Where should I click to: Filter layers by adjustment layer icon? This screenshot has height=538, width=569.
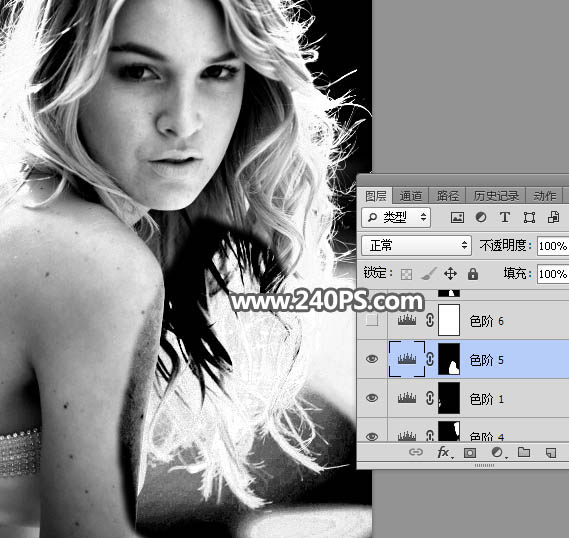point(481,217)
